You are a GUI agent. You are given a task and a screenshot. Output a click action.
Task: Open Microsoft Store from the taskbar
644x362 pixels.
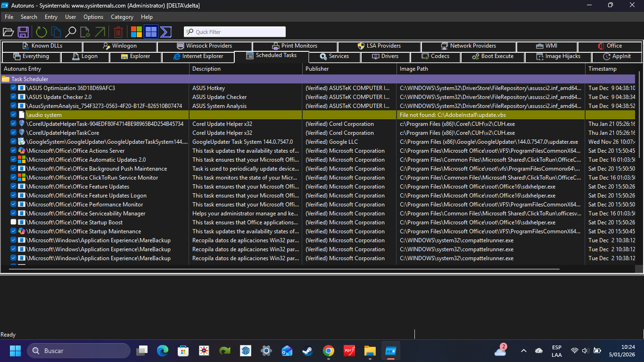[x=183, y=351]
